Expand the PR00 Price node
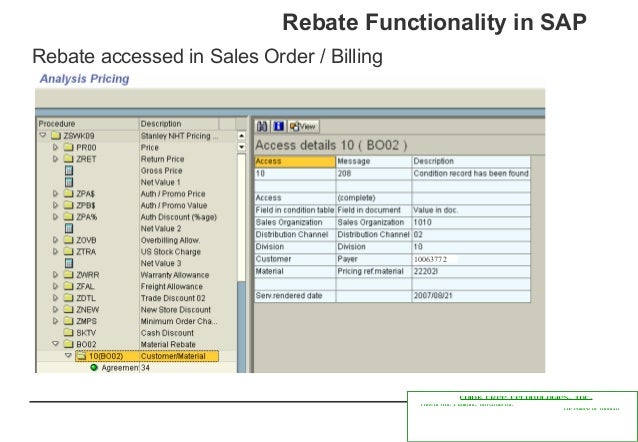The height and width of the screenshot is (442, 638). click(x=55, y=147)
